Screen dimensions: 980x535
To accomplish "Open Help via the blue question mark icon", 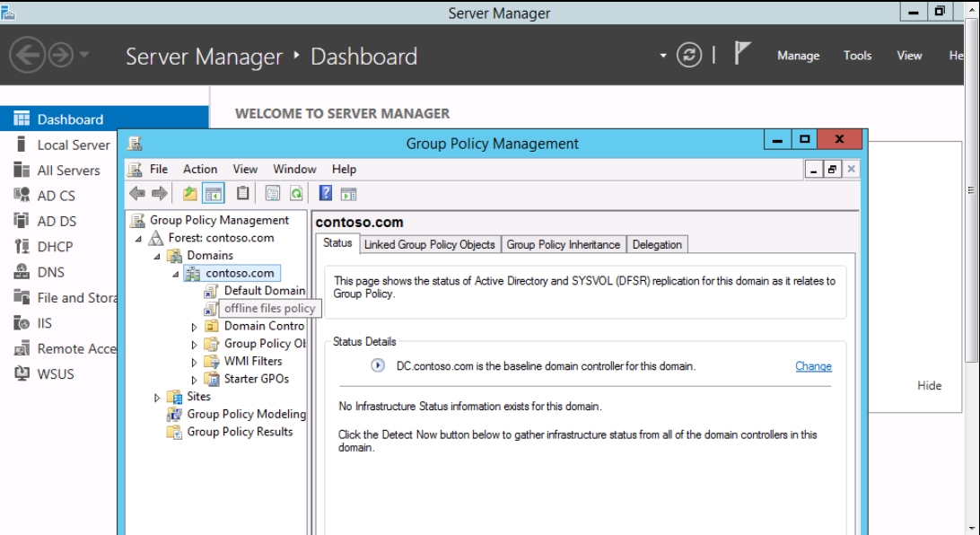I will [326, 193].
